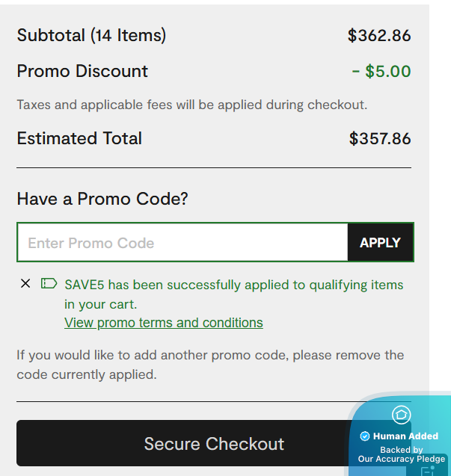Click the house icon in the badge

coord(401,415)
